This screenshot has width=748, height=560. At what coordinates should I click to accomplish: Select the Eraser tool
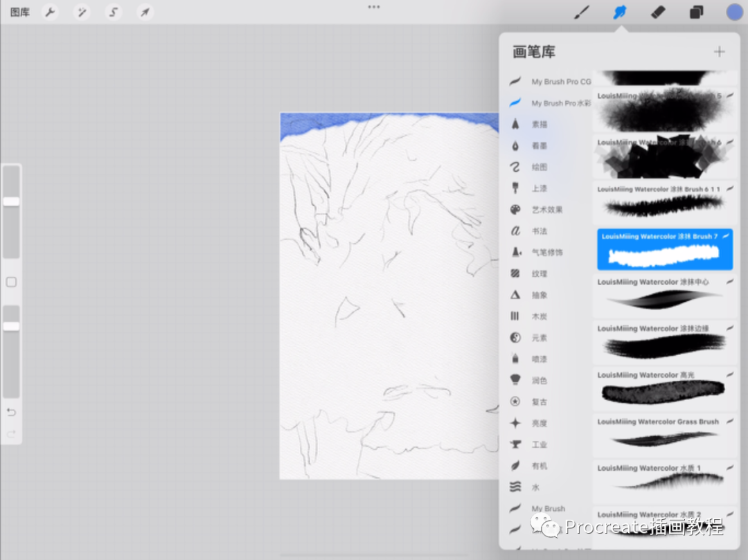click(658, 12)
